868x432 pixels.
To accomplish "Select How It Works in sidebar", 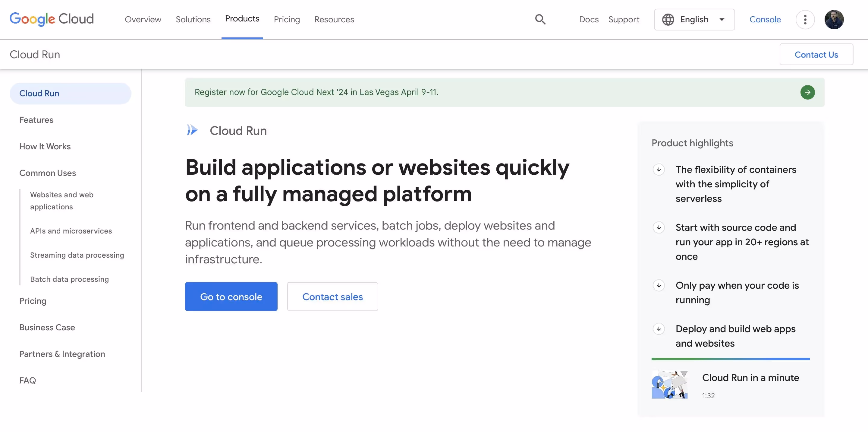I will click(x=45, y=146).
